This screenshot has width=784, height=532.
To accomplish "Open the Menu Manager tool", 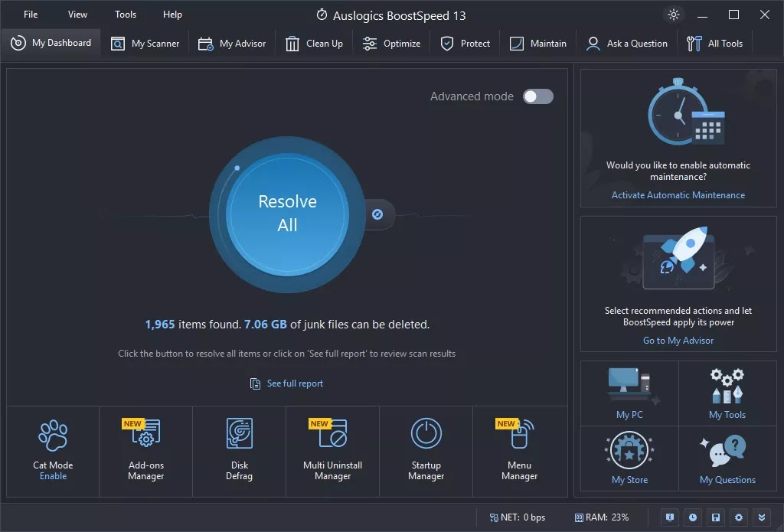I will pos(518,448).
